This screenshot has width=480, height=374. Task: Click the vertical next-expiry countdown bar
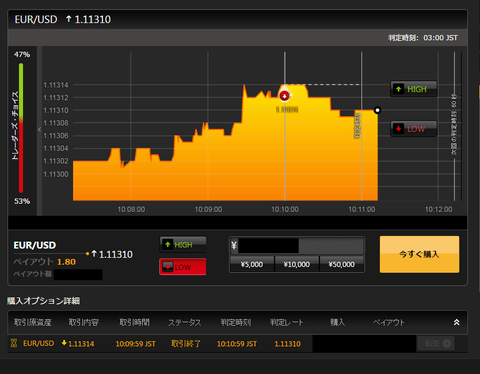pos(454,126)
